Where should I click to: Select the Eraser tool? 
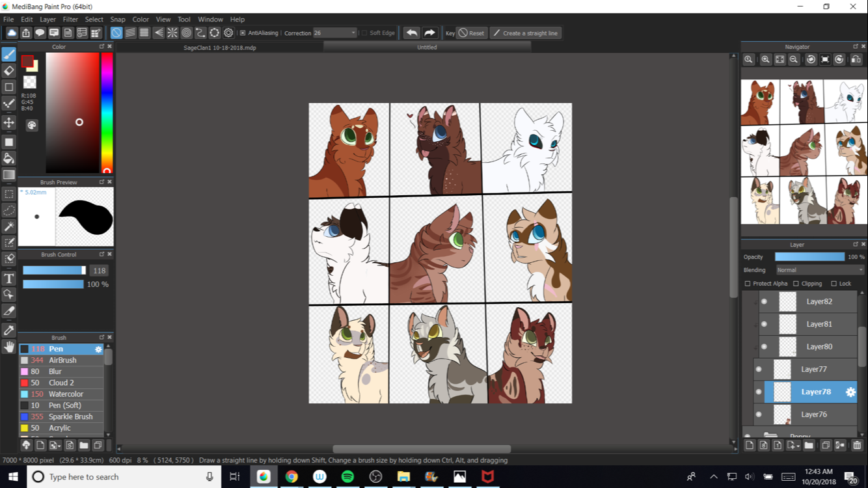click(x=9, y=70)
